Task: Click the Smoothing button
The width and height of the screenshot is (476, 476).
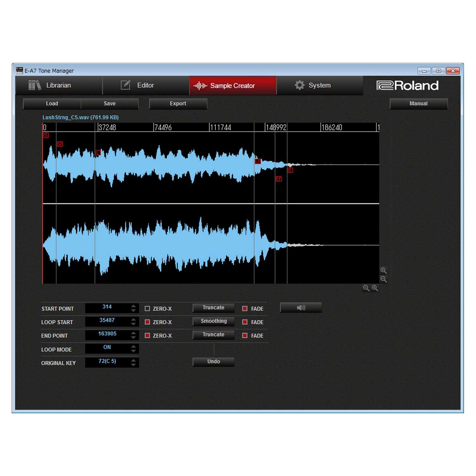Action: [x=214, y=321]
